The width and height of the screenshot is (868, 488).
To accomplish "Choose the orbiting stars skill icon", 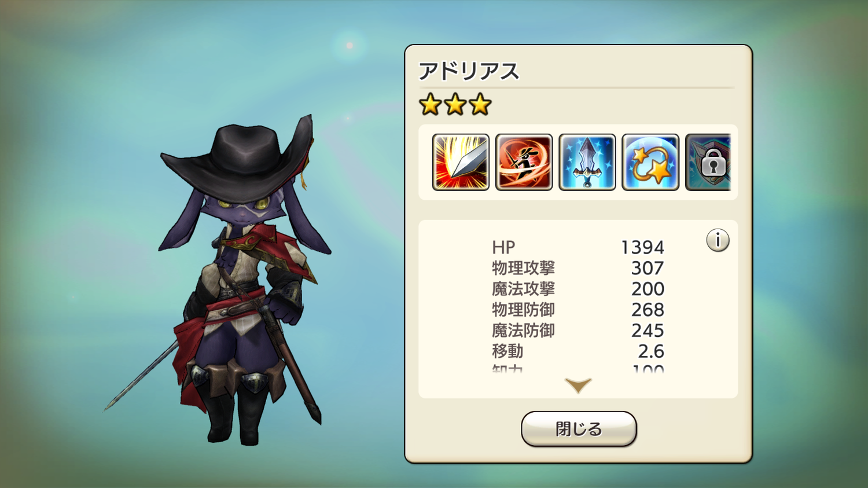I will click(650, 162).
